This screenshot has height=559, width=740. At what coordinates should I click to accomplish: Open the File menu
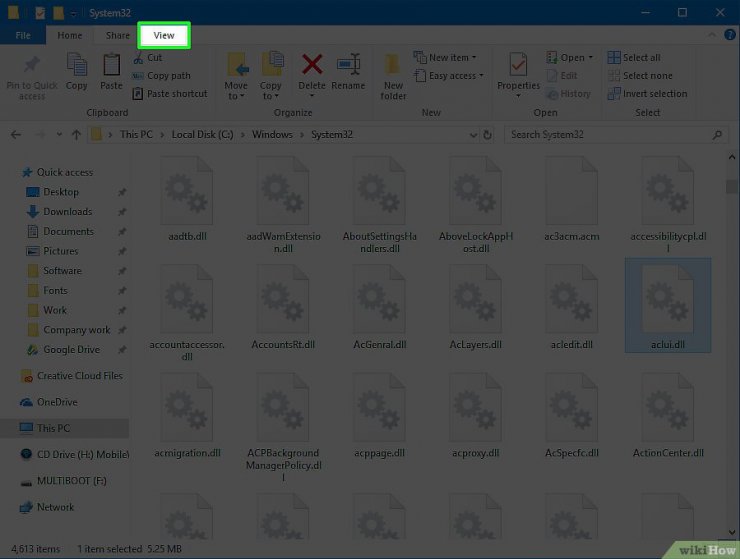(23, 35)
